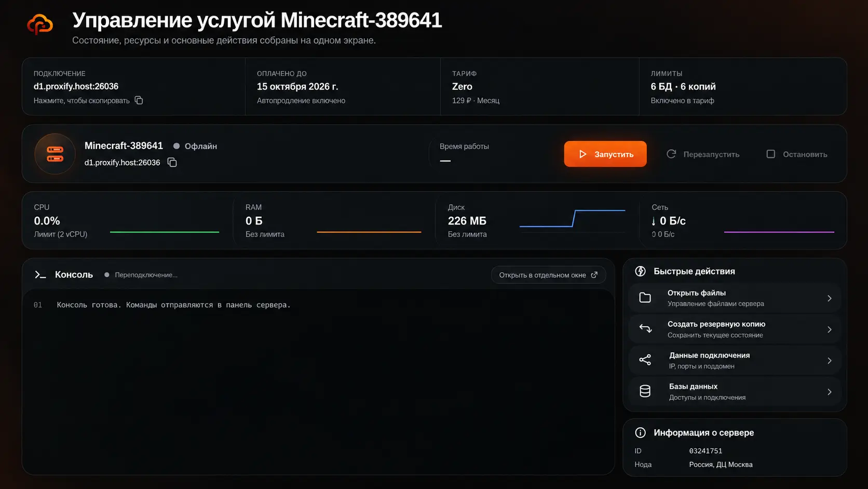Image resolution: width=868 pixels, height=489 pixels.
Task: Click the restart arrow icon of Перезапустить
Action: pos(671,154)
